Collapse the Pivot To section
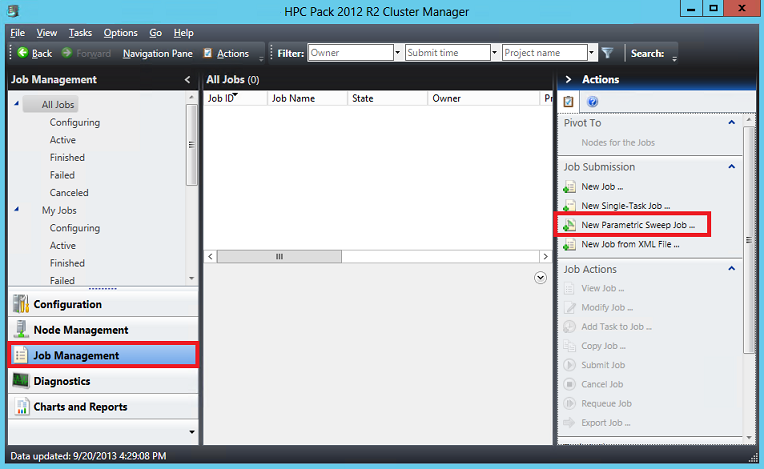Screen dimensions: 764x469 click(x=731, y=123)
